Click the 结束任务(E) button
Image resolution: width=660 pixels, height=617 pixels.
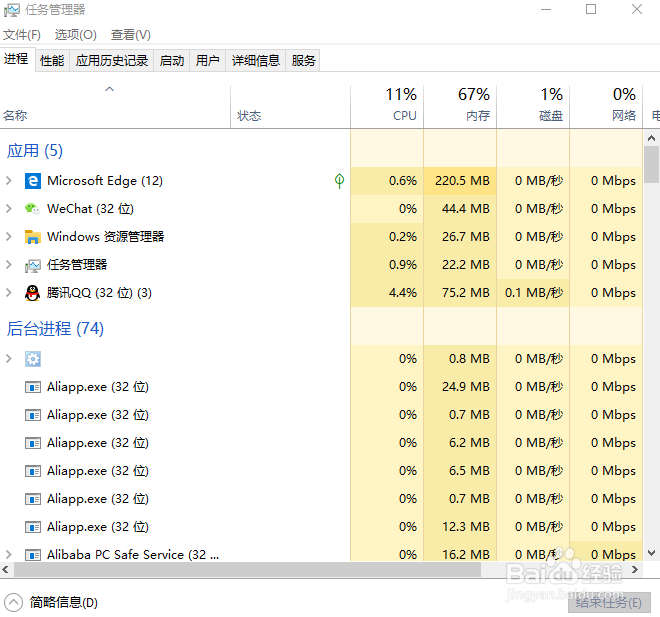click(x=609, y=603)
